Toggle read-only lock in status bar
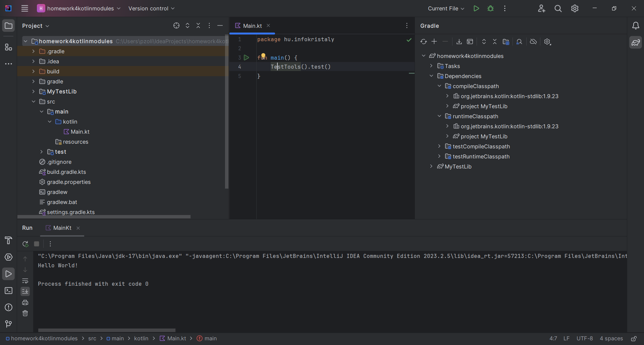This screenshot has width=644, height=345. tap(634, 339)
